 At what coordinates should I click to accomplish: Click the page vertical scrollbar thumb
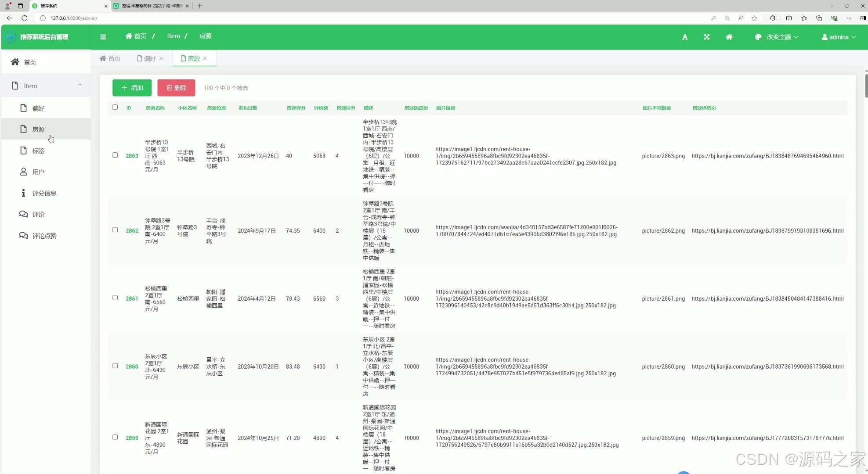(866, 86)
